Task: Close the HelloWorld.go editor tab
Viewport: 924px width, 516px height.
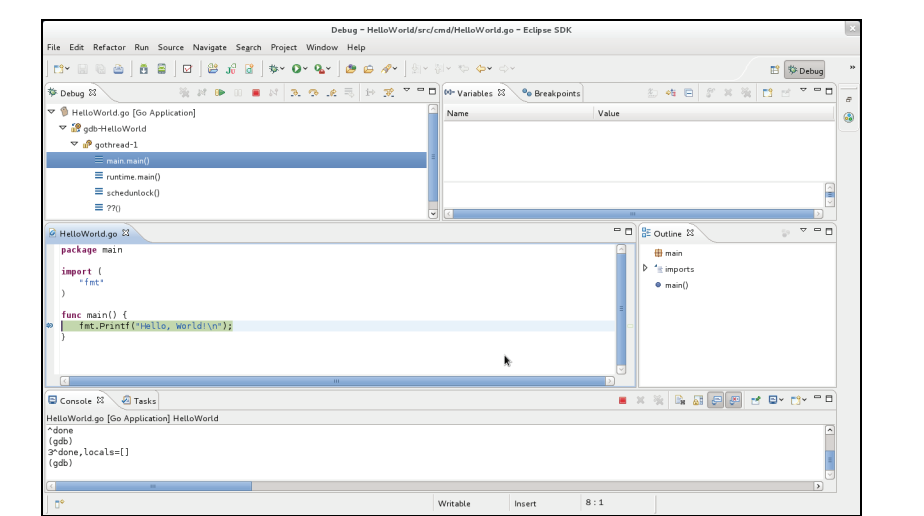Action: point(126,233)
